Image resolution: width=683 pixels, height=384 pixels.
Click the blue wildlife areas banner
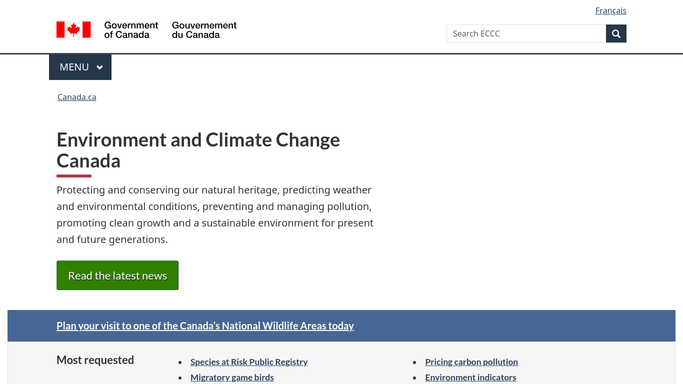pyautogui.click(x=342, y=326)
